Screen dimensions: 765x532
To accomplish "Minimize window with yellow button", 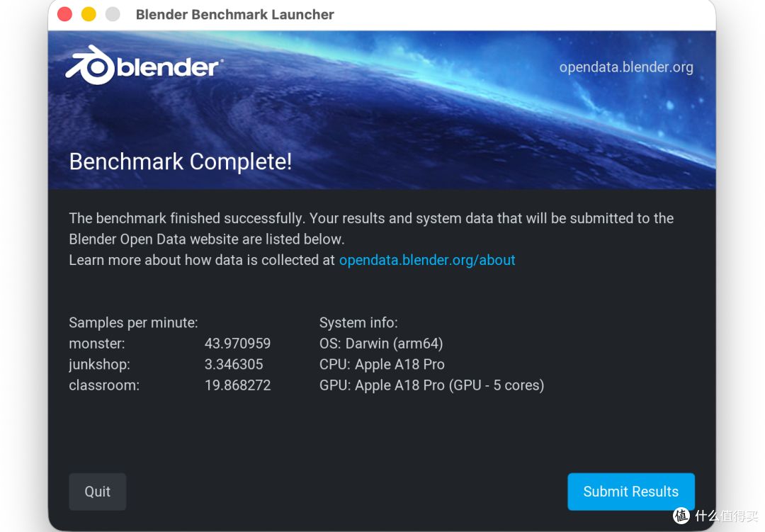I will (89, 14).
